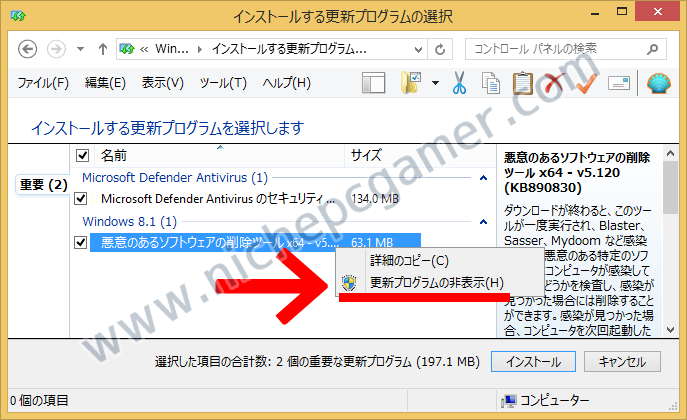The image size is (687, 420).
Task: Toggle the select-all checkbox beside 名前
Action: (x=82, y=155)
